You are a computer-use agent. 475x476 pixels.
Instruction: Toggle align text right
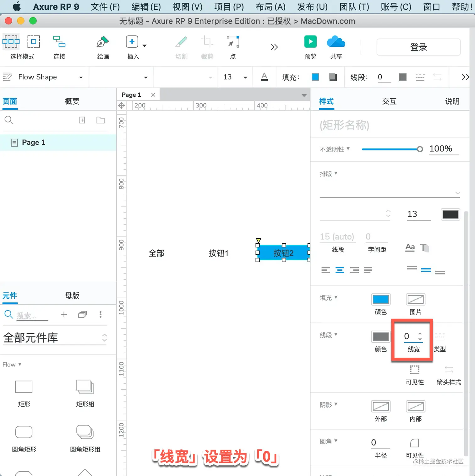coord(354,270)
